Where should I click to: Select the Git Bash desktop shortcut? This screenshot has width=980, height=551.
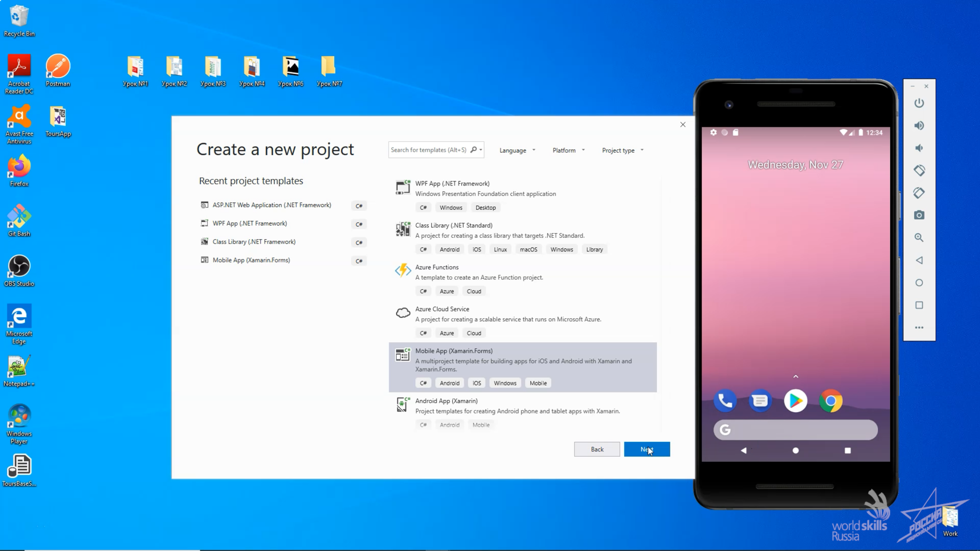click(x=19, y=220)
